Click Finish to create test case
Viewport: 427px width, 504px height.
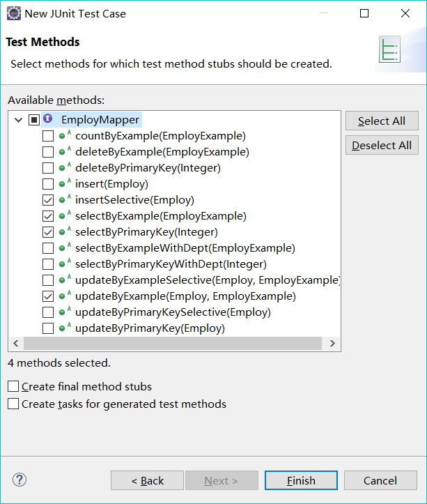click(x=301, y=480)
